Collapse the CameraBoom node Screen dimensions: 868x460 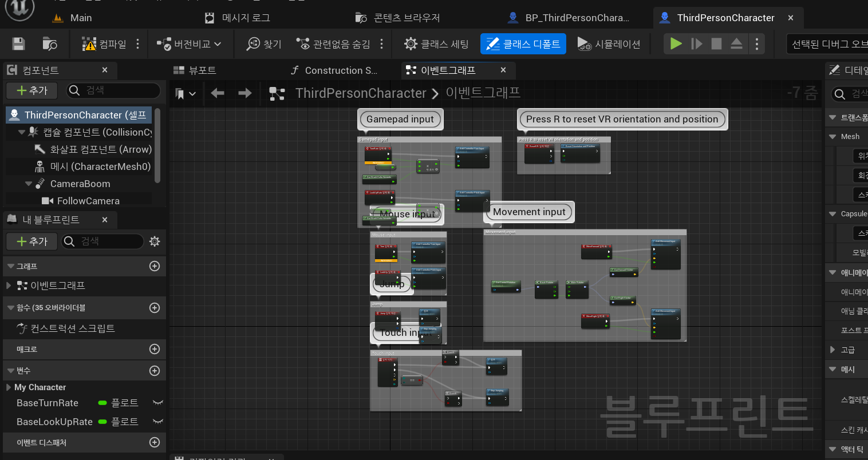coord(29,184)
